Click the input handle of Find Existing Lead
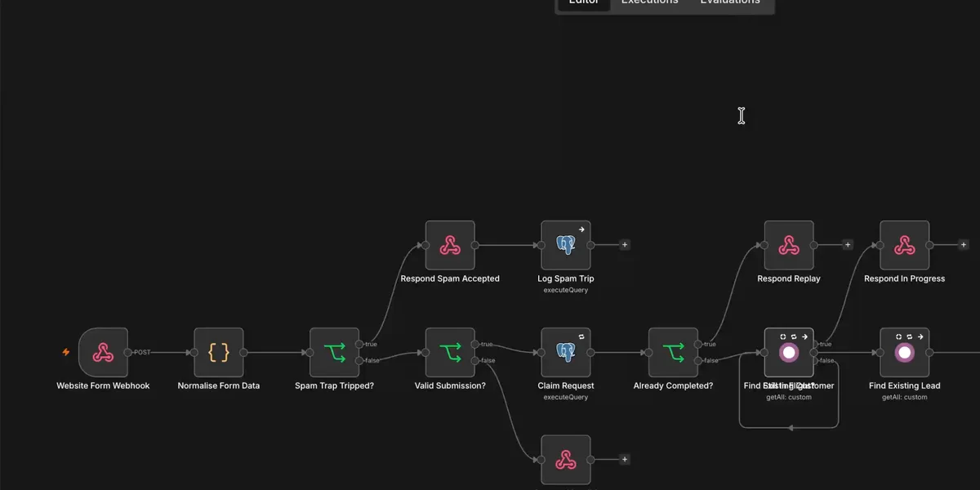This screenshot has width=980, height=490. (x=880, y=353)
